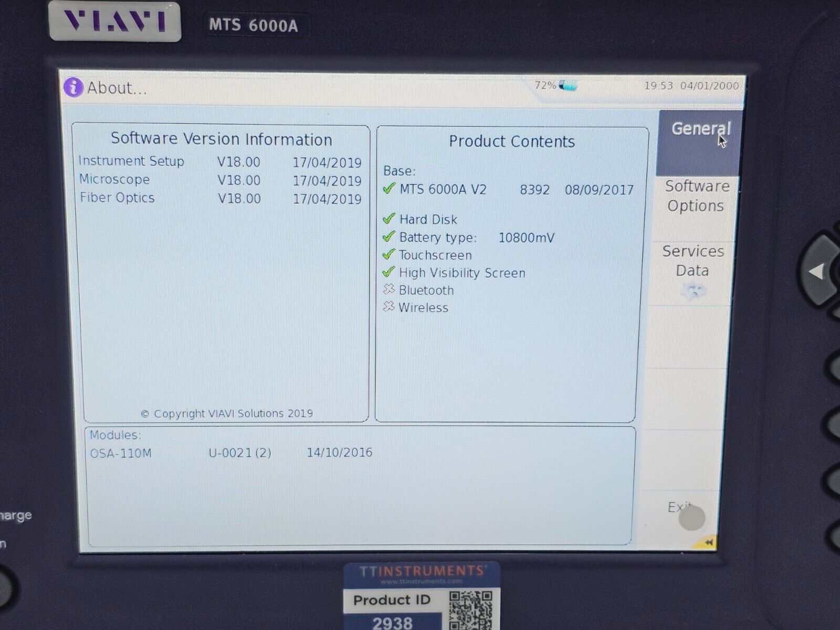Click the cross icon beside Bluetooth
Screen dimensions: 840x630
coord(388,289)
